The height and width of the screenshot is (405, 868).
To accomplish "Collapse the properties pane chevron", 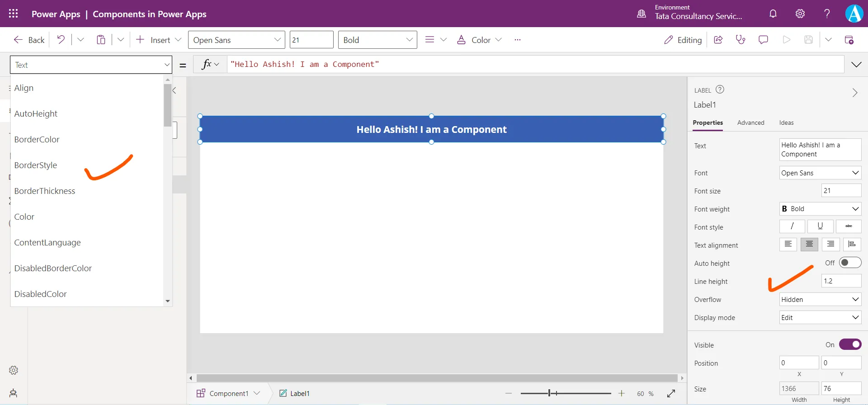I will 855,93.
